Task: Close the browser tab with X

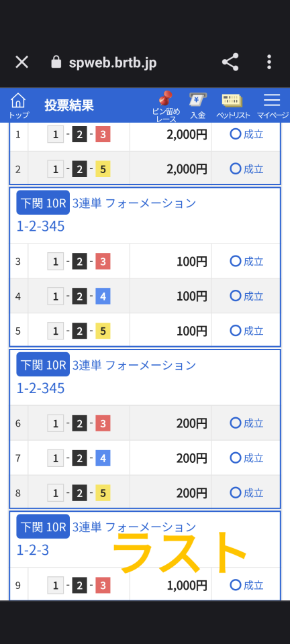Action: click(x=21, y=62)
